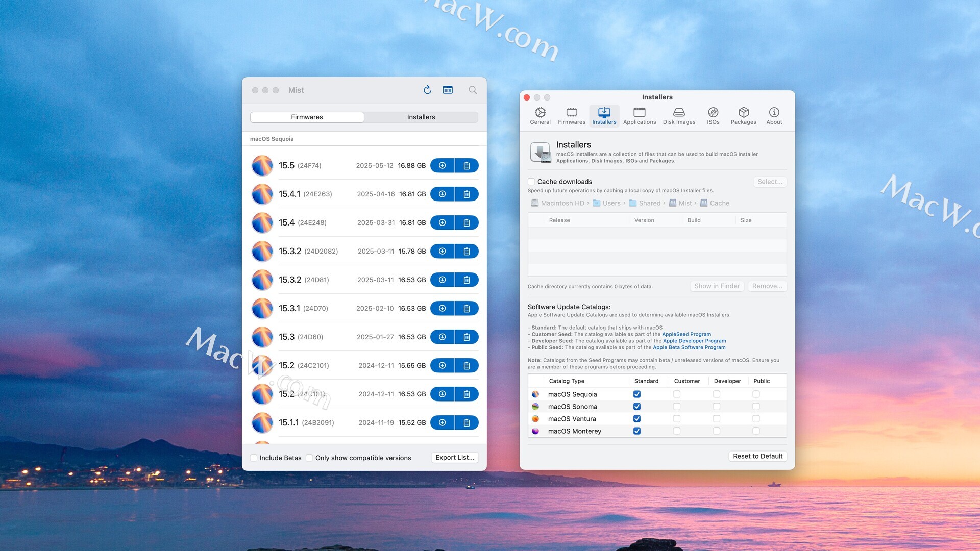Open Apple Developer Program link
This screenshot has height=551, width=980.
pyautogui.click(x=694, y=341)
